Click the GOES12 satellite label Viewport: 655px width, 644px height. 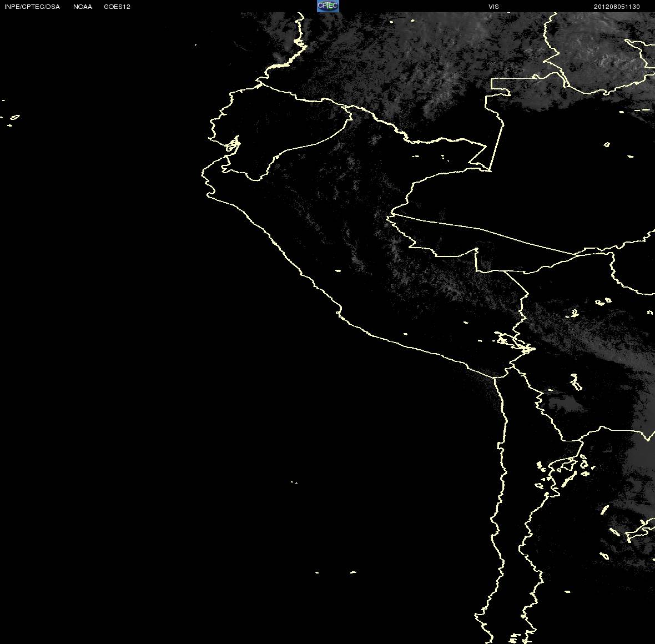(117, 7)
